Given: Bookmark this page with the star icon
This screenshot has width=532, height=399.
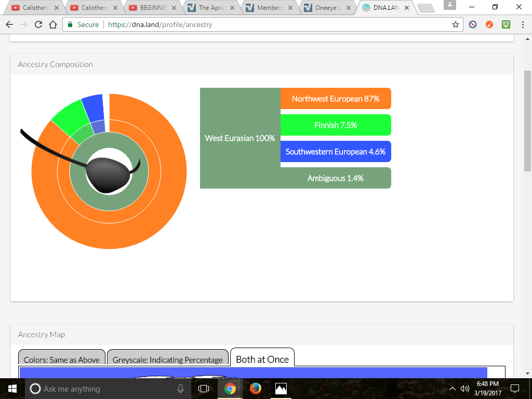Looking at the screenshot, I should click(456, 24).
